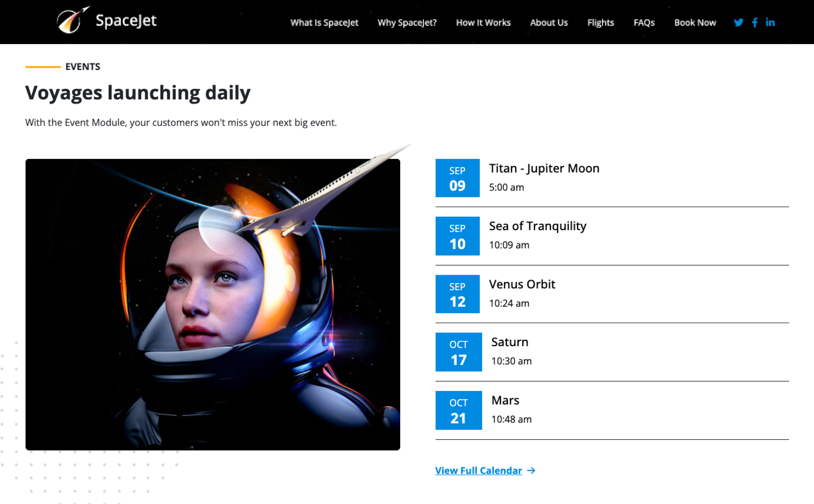Open the Sea of Tranquility event
The height and width of the screenshot is (504, 814).
538,226
